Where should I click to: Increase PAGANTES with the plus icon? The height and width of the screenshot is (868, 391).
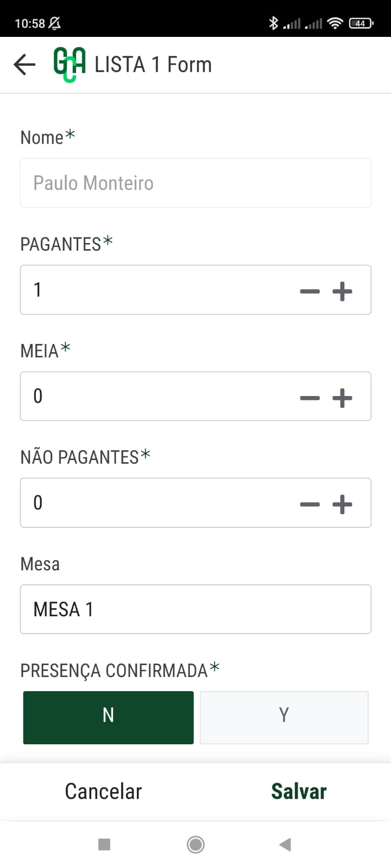pyautogui.click(x=342, y=291)
